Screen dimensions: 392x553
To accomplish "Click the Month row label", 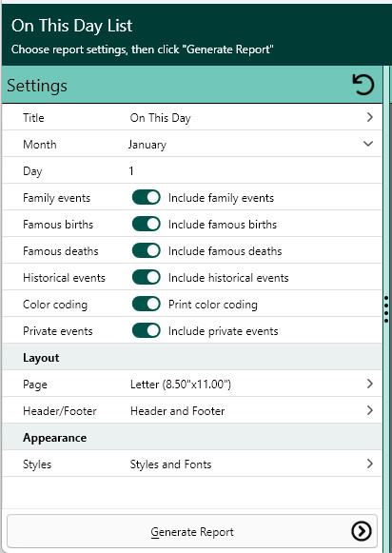I will (39, 145).
